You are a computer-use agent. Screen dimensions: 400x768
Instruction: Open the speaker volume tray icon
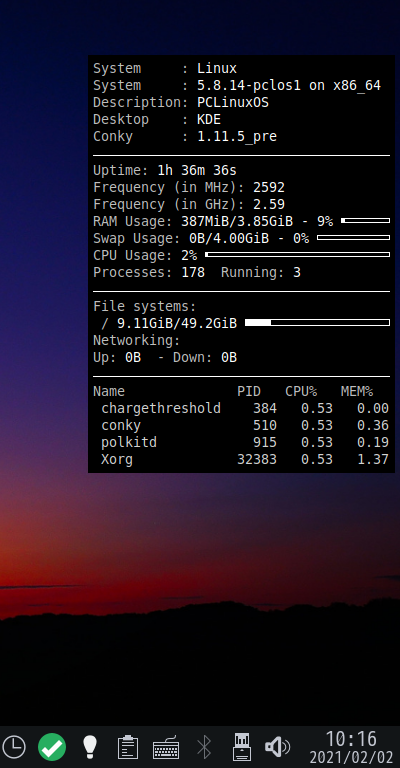click(278, 747)
